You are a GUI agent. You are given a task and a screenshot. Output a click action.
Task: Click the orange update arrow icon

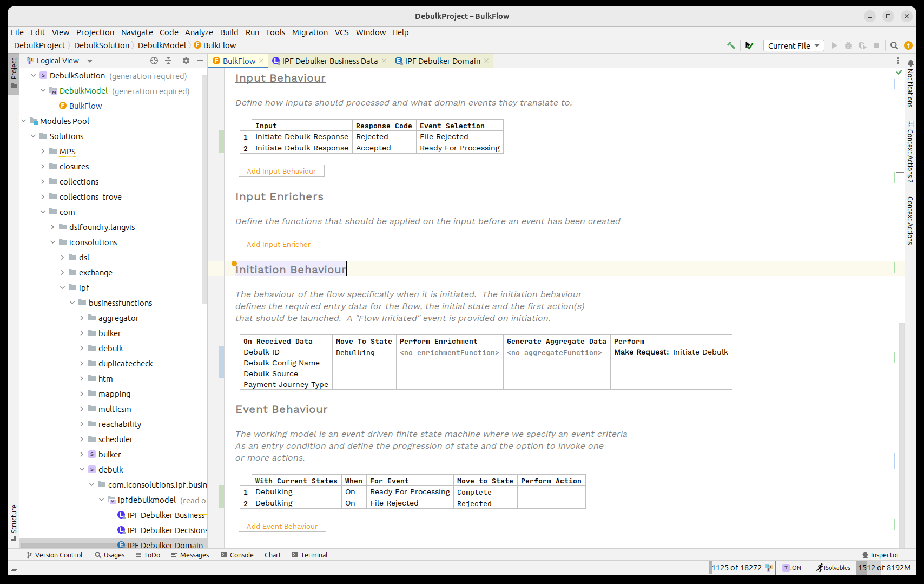(908, 45)
